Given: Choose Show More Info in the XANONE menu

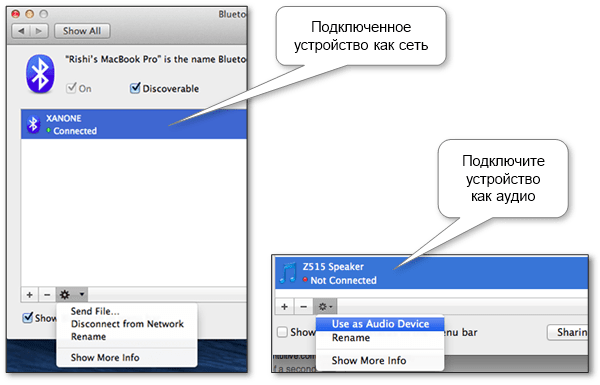Looking at the screenshot, I should 105,357.
